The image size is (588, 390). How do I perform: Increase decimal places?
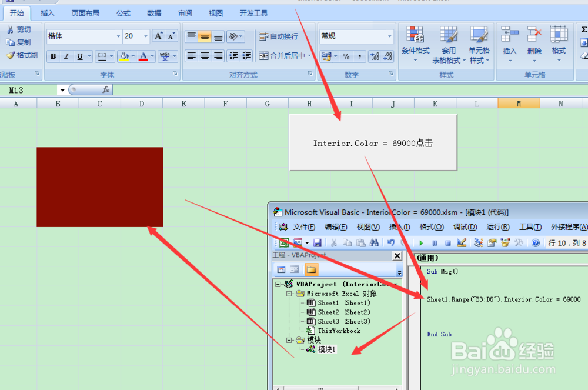tap(375, 56)
